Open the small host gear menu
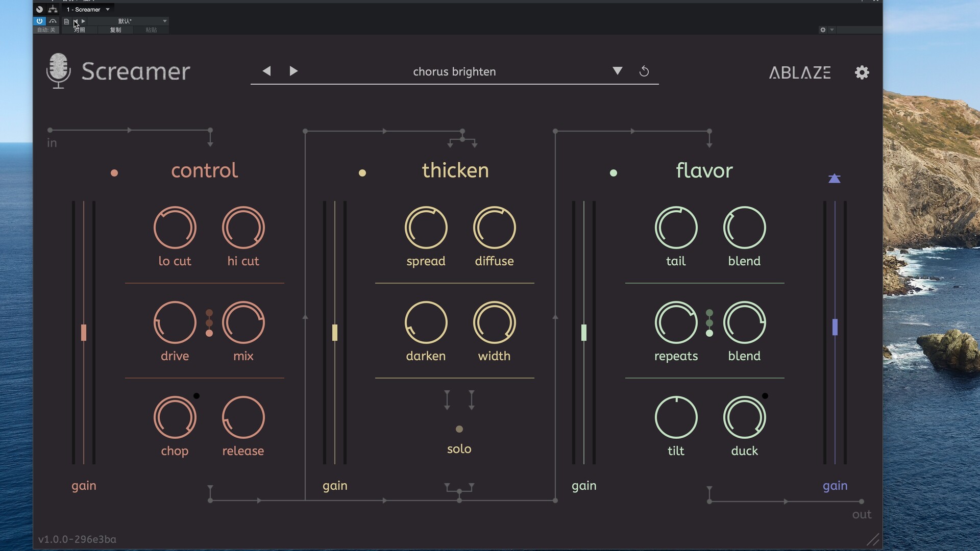 pyautogui.click(x=823, y=30)
